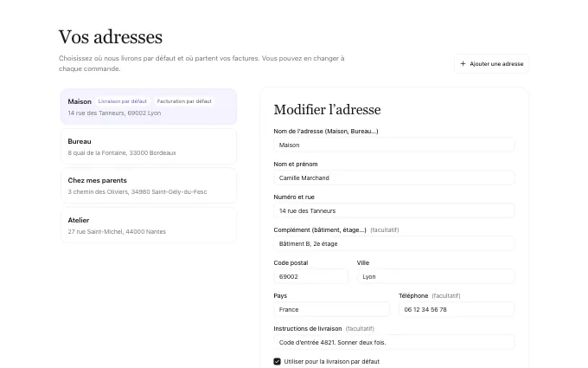Click the Vos adresses page title
Screen dimensions: 588x368
coord(111,36)
